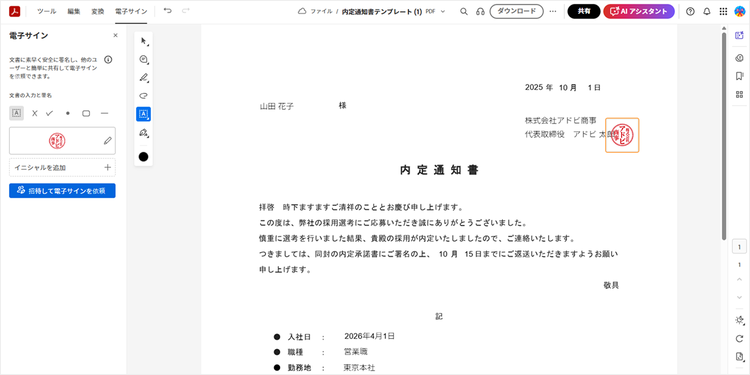Viewport: 750px width, 375px height.
Task: Redo the last action
Action: pyautogui.click(x=186, y=11)
